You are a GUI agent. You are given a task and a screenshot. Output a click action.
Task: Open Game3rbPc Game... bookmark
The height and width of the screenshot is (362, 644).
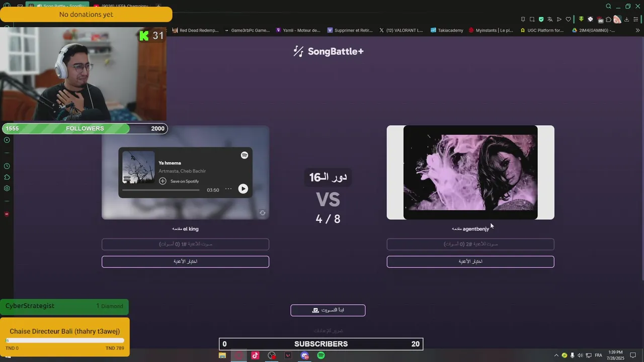[247, 30]
